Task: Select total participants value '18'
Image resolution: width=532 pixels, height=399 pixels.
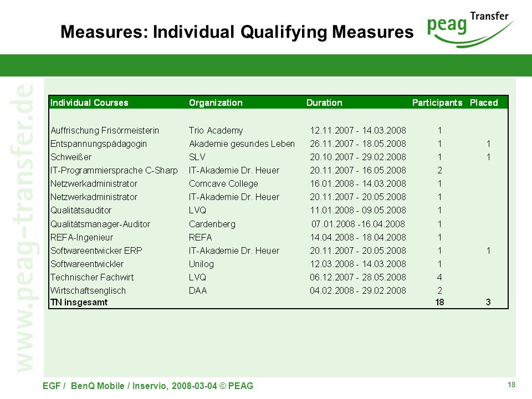Action: tap(439, 303)
